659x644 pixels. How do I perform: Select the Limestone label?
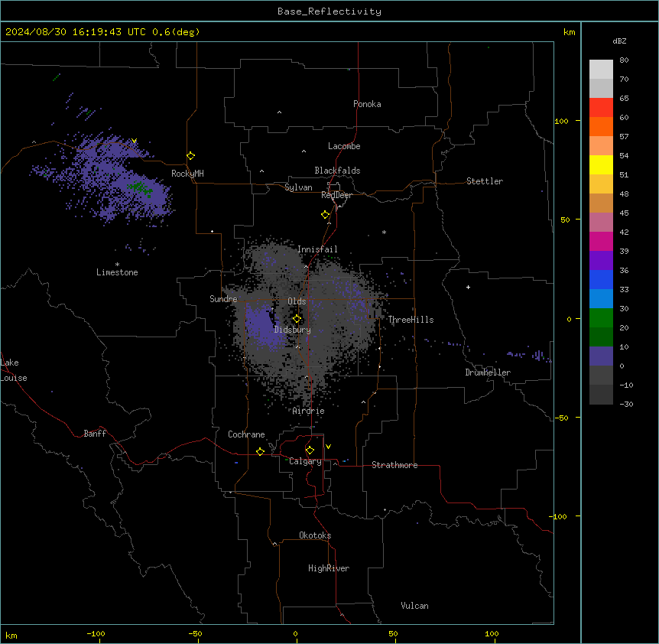(x=117, y=272)
